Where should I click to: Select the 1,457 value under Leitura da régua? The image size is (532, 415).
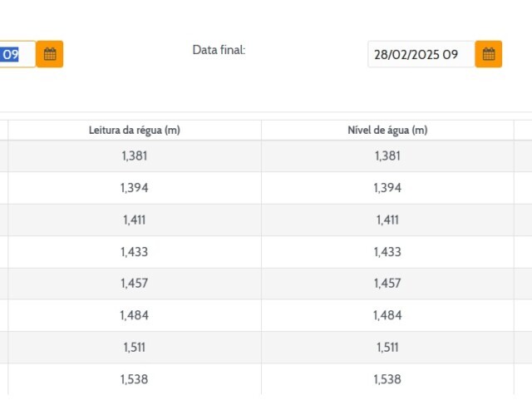[134, 284]
